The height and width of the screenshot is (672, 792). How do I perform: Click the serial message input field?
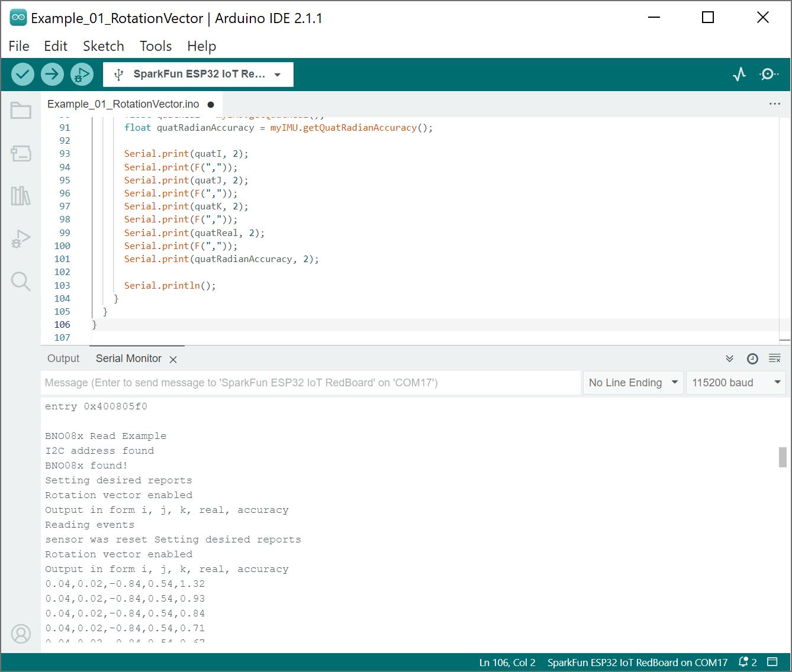(x=311, y=383)
